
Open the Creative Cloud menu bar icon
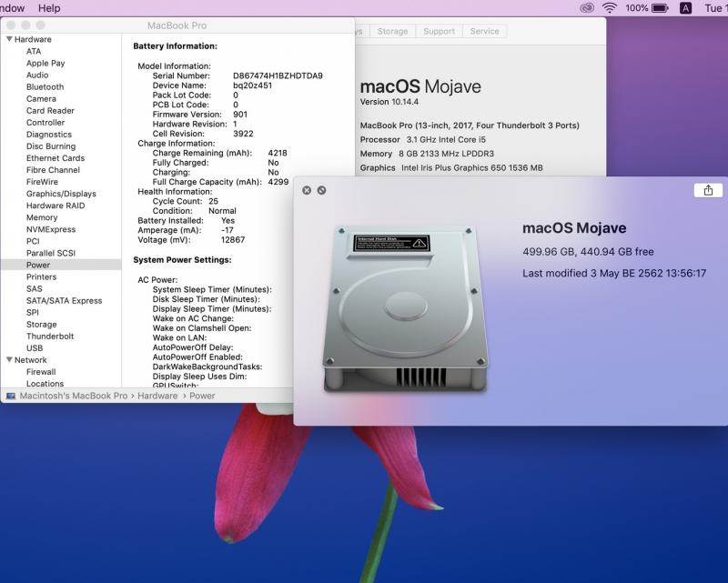coord(588,8)
